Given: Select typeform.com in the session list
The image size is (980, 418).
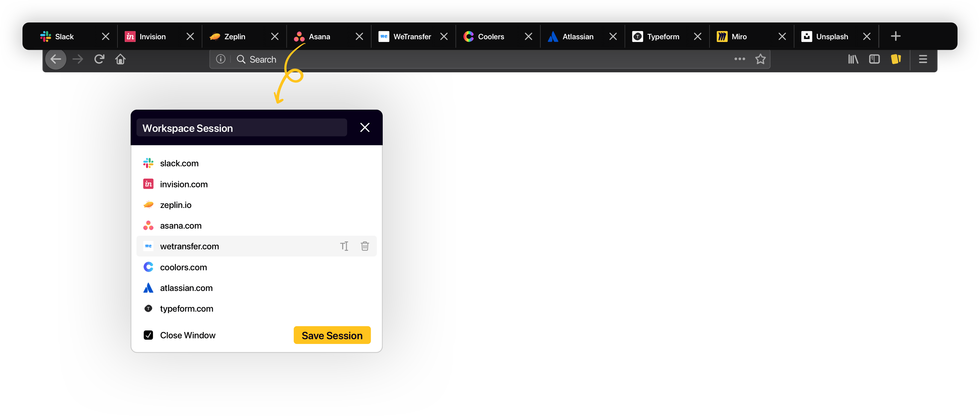Looking at the screenshot, I should [x=257, y=308].
